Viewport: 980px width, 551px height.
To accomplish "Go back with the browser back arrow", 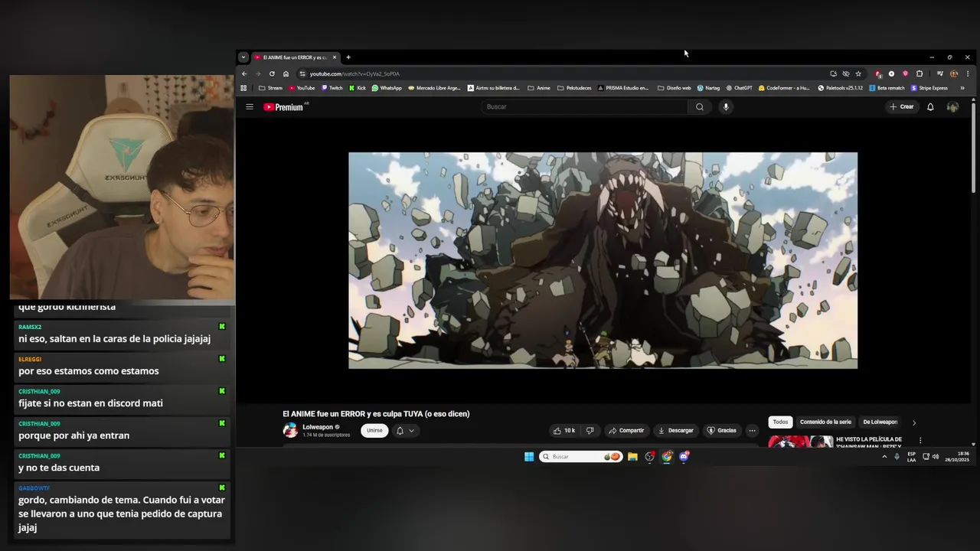I will [x=244, y=73].
